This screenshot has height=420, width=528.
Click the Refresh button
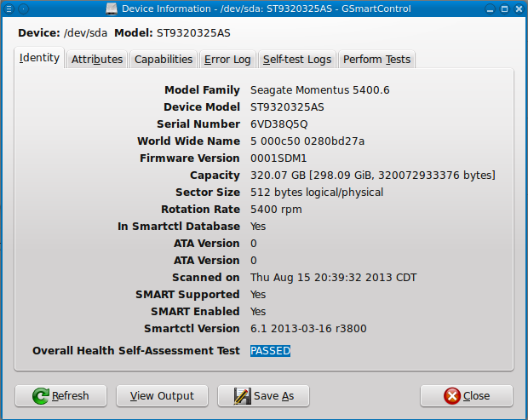(61, 396)
